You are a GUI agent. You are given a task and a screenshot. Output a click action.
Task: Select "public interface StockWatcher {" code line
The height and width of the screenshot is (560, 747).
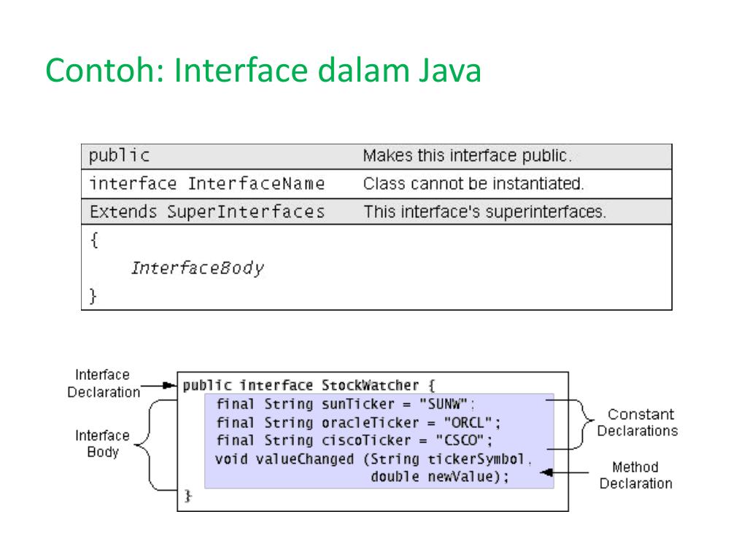click(x=309, y=385)
